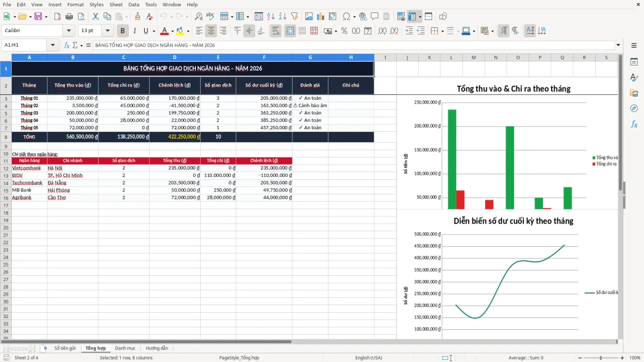The image size is (644, 362).
Task: Open Conditional Formatting dropdown arrow
Action: click(492, 31)
